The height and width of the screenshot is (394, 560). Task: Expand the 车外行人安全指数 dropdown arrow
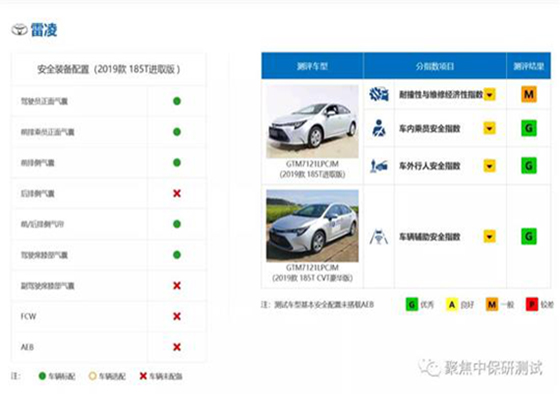(490, 166)
